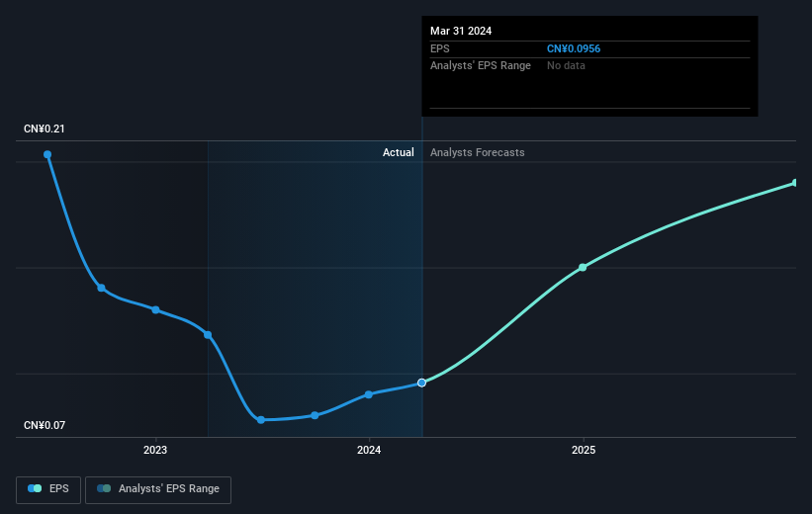Select the EPS data point above 2024 label
Image resolution: width=812 pixels, height=514 pixels.
(x=369, y=394)
